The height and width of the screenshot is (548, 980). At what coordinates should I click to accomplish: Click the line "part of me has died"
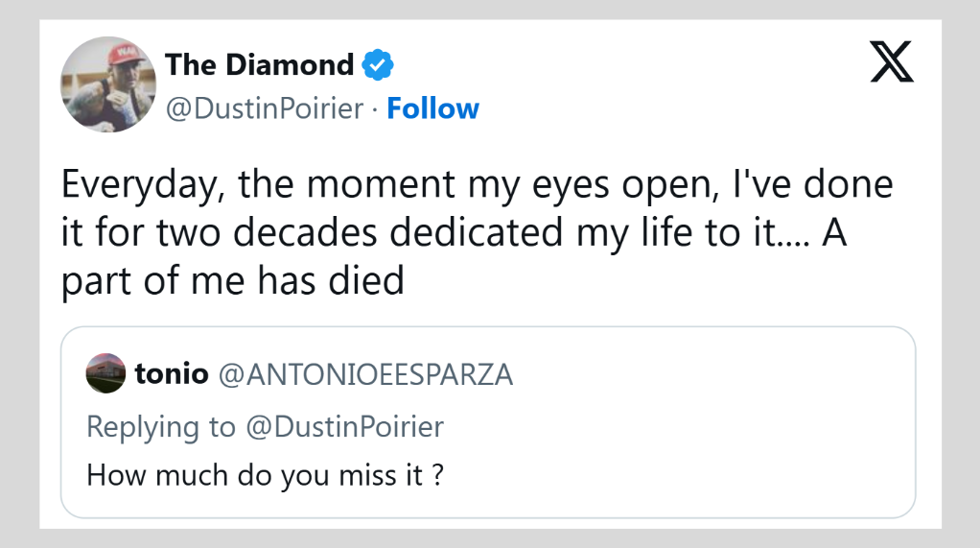coord(232,283)
